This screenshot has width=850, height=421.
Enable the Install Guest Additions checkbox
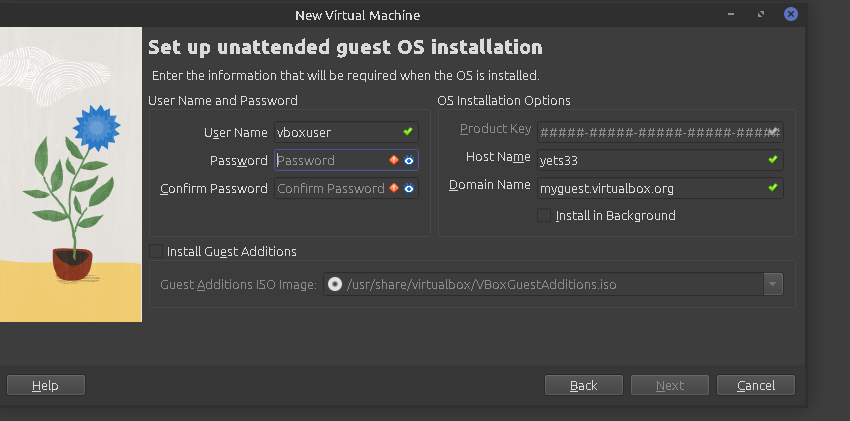156,252
